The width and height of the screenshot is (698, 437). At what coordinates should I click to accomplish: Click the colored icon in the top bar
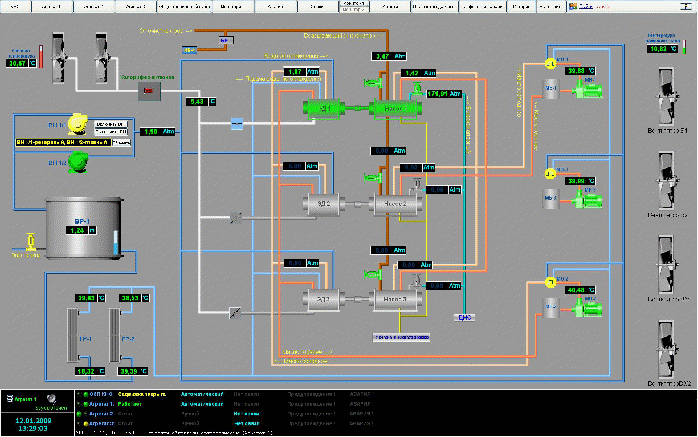coord(573,6)
